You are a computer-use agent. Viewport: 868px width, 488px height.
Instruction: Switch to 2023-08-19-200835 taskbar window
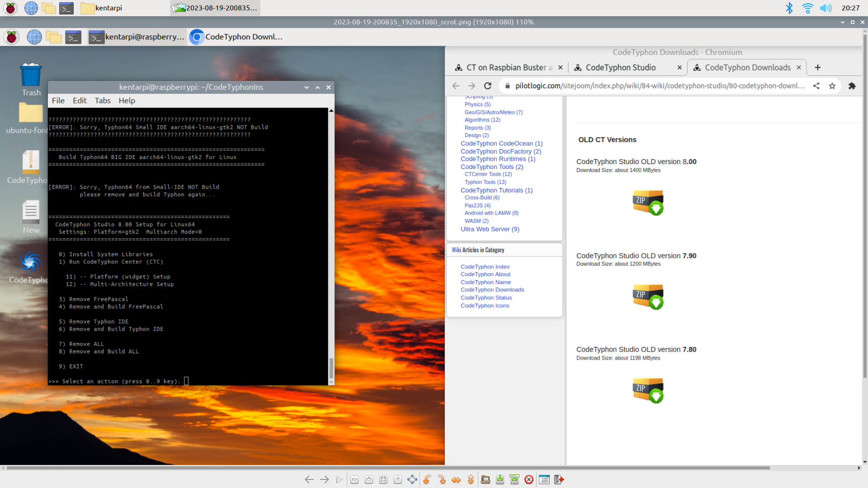(x=215, y=8)
